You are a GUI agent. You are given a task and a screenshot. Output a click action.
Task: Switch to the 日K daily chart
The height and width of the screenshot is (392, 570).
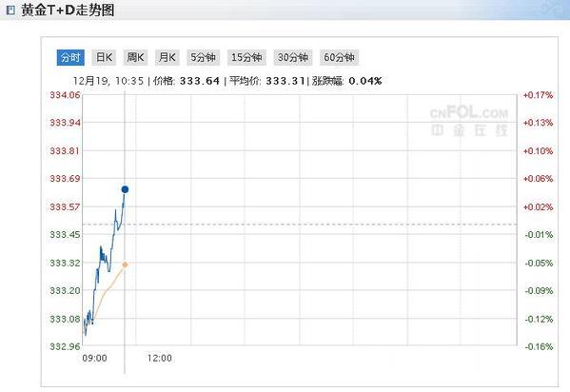point(104,57)
